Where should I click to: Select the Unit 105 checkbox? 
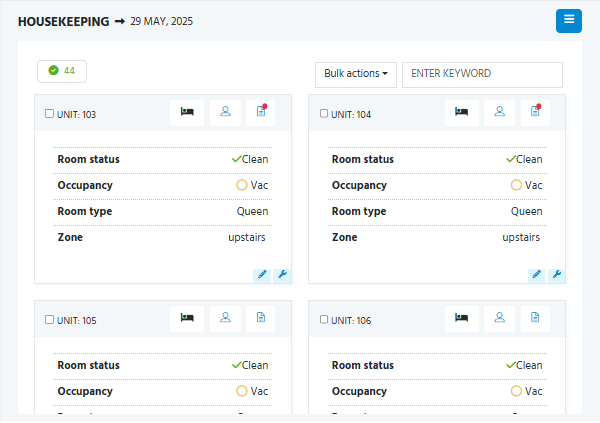pyautogui.click(x=49, y=320)
